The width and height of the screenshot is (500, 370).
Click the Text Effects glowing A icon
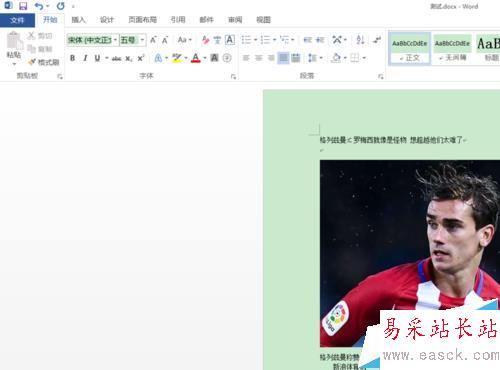[158, 58]
